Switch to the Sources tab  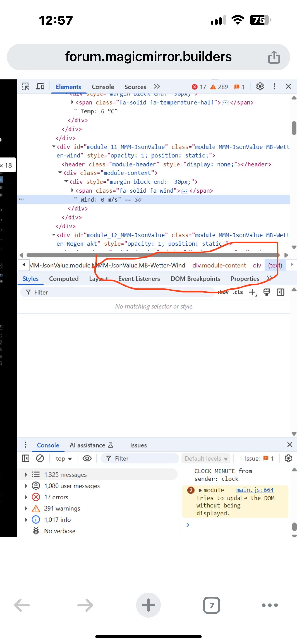click(135, 87)
